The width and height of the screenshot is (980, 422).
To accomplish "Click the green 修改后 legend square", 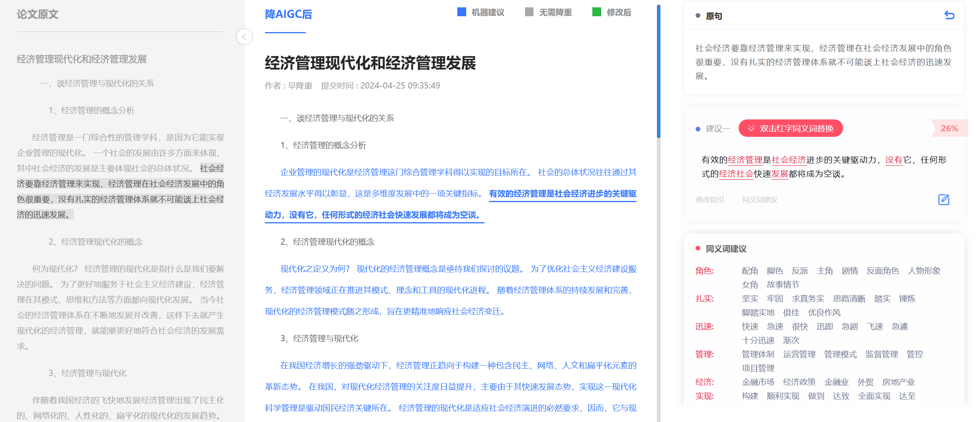I will coord(597,12).
